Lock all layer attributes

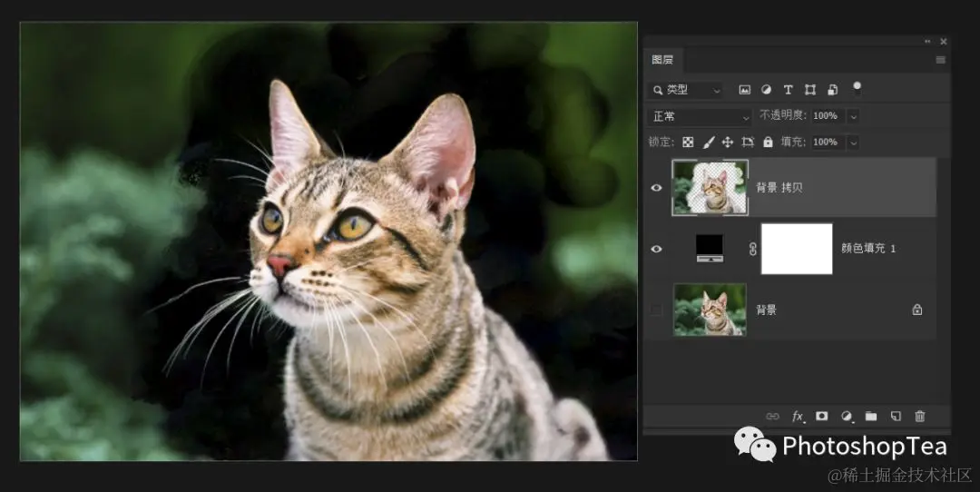pyautogui.click(x=769, y=142)
